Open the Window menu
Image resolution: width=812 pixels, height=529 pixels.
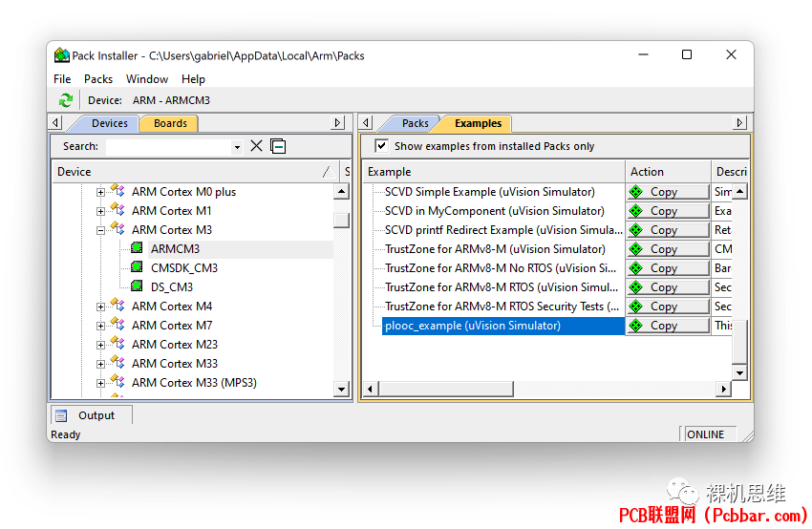147,79
